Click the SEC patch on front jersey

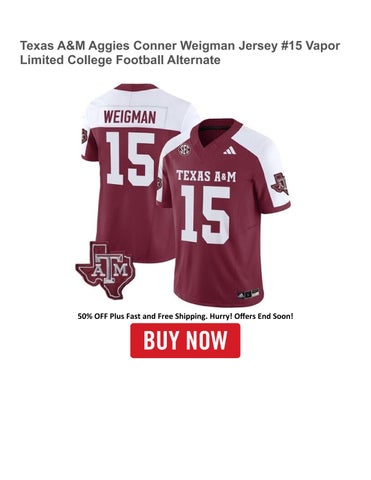point(184,150)
